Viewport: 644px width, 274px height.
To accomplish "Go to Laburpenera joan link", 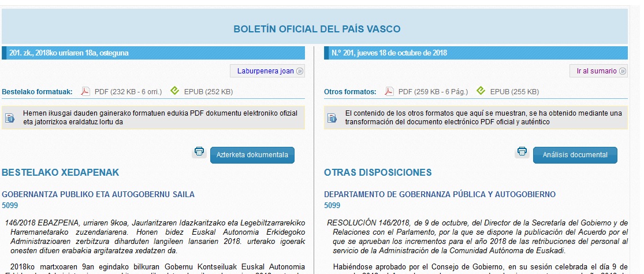I will pos(267,71).
